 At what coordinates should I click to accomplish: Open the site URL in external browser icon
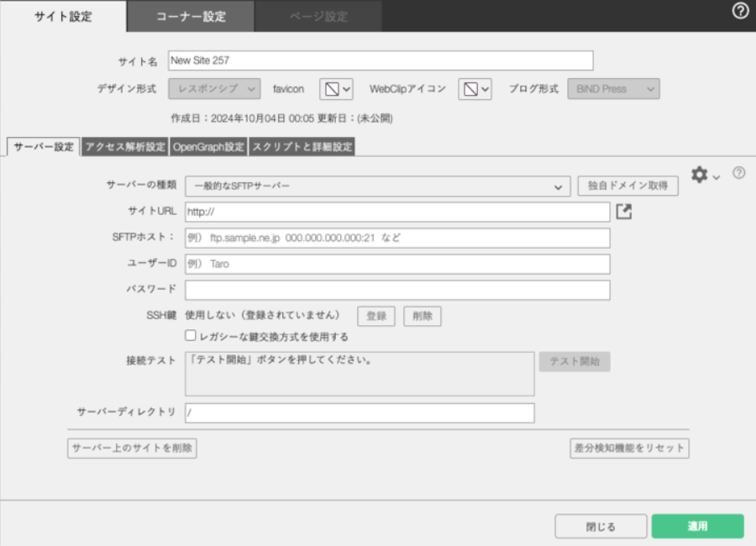[623, 212]
